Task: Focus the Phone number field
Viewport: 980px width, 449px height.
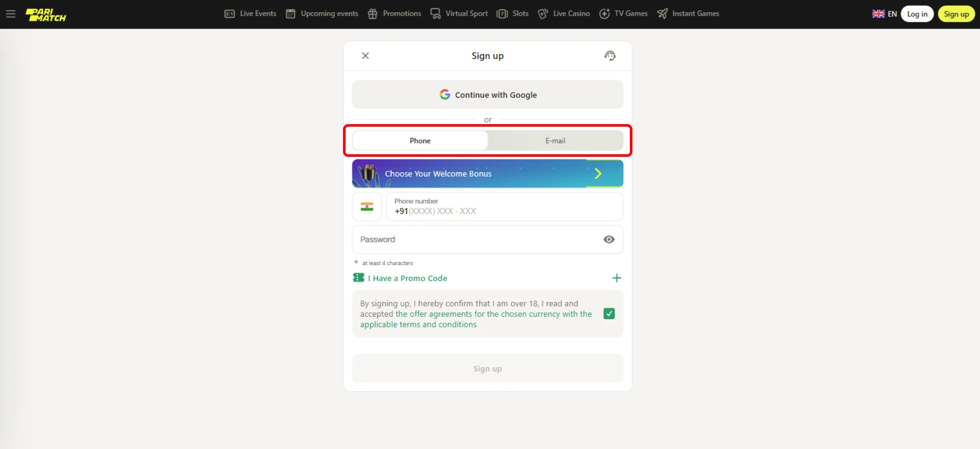Action: pos(504,206)
